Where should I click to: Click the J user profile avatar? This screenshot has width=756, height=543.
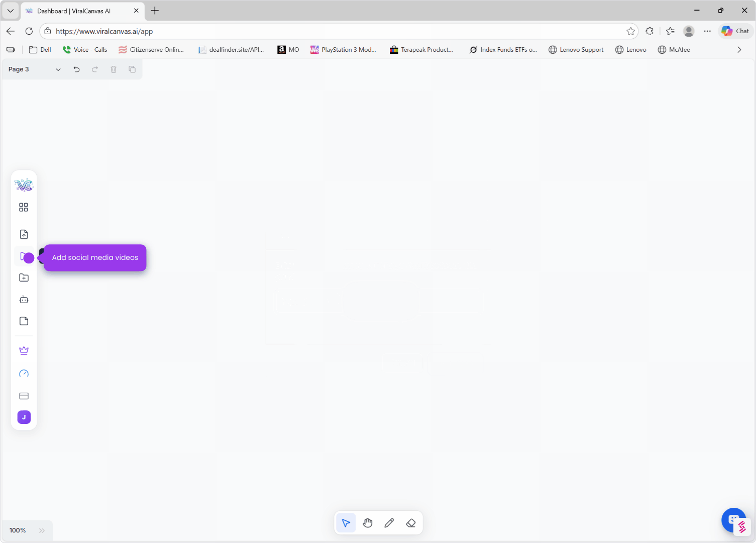click(x=24, y=417)
